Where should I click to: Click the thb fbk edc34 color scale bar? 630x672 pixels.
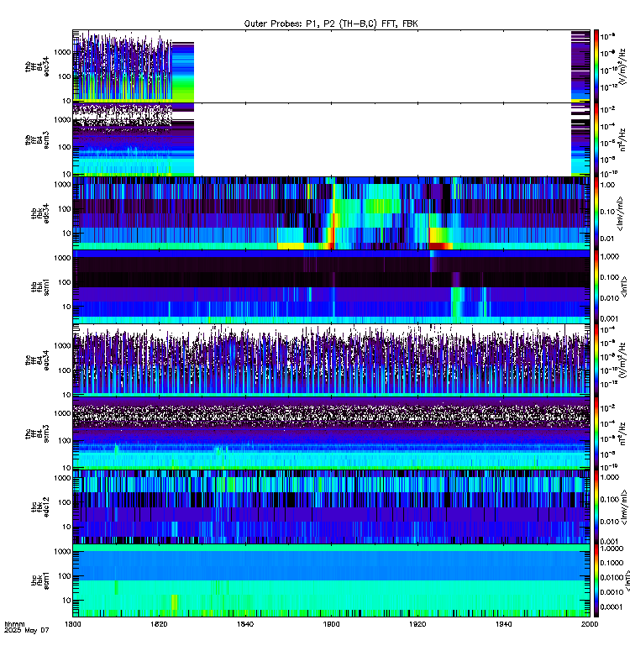[x=596, y=213]
